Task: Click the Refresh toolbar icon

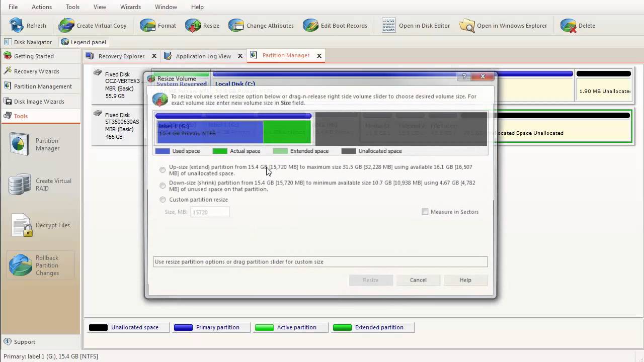Action: tap(17, 25)
